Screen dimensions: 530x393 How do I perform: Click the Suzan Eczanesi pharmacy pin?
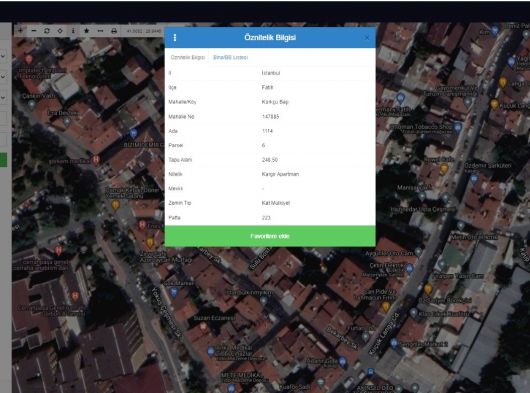[x=203, y=327]
